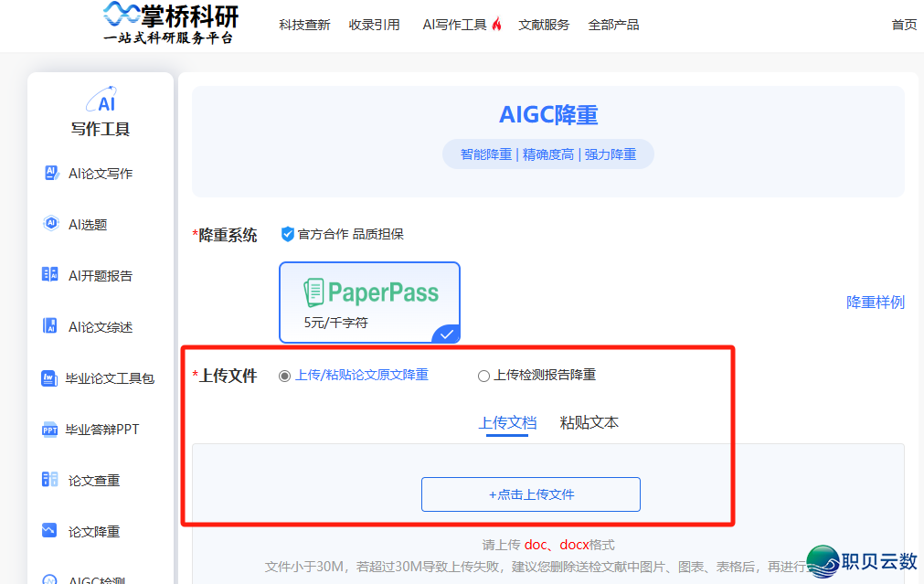Click the flame icon beside AI写作工具
The width and height of the screenshot is (924, 584).
click(497, 24)
